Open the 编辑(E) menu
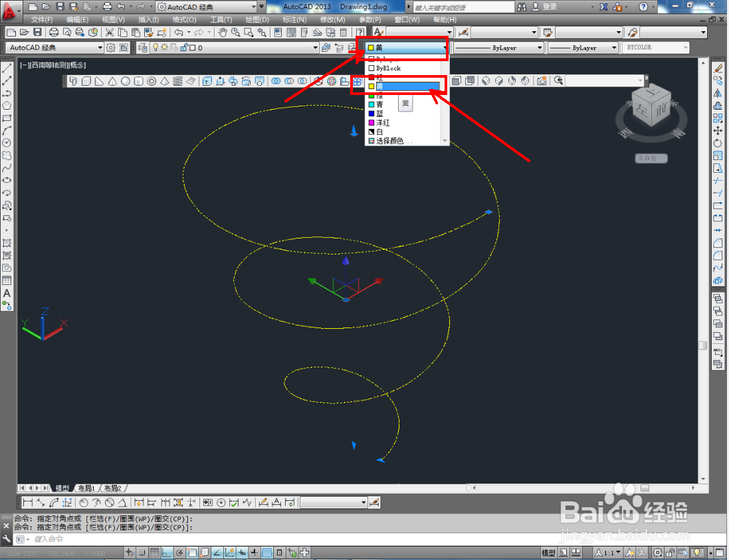Image resolution: width=729 pixels, height=560 pixels. click(77, 19)
